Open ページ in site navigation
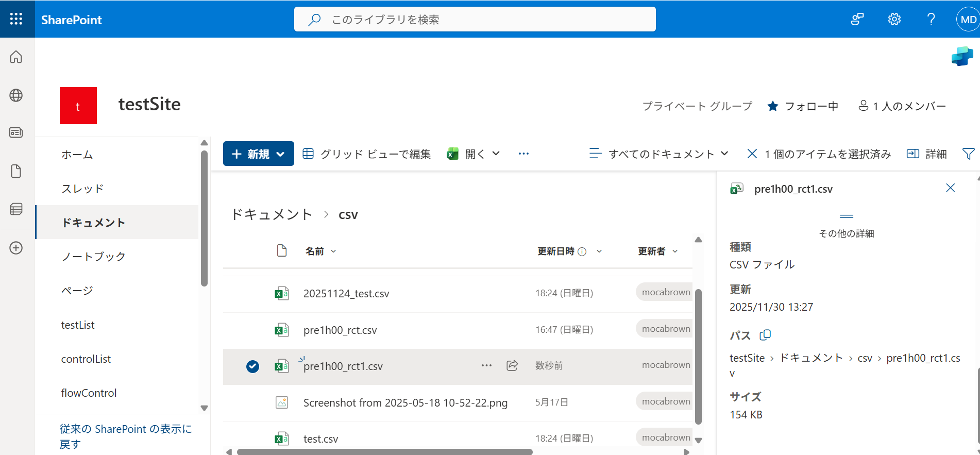Image resolution: width=980 pixels, height=455 pixels. (x=77, y=291)
